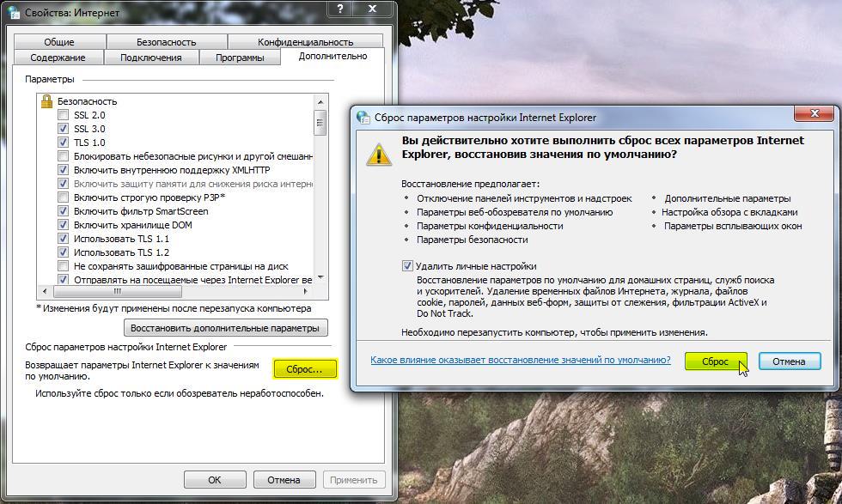Click the Параметры безопасности bullet text
The height and width of the screenshot is (504, 842).
(x=472, y=240)
